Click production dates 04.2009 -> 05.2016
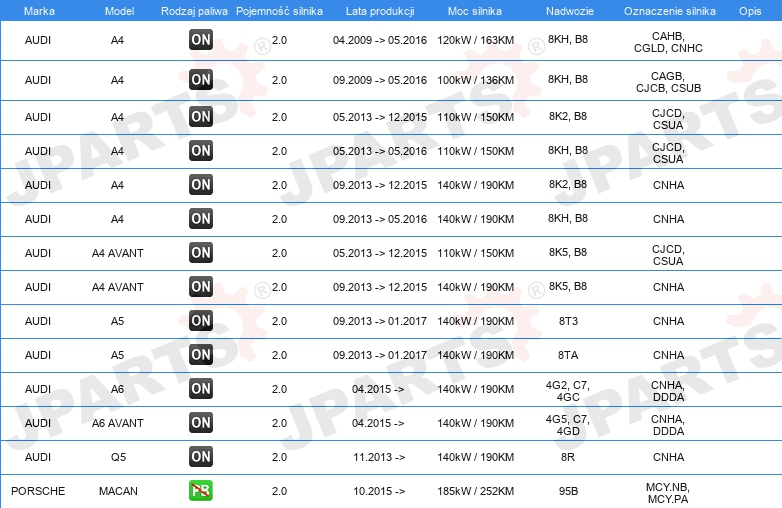Image resolution: width=782 pixels, height=508 pixels. (x=380, y=40)
